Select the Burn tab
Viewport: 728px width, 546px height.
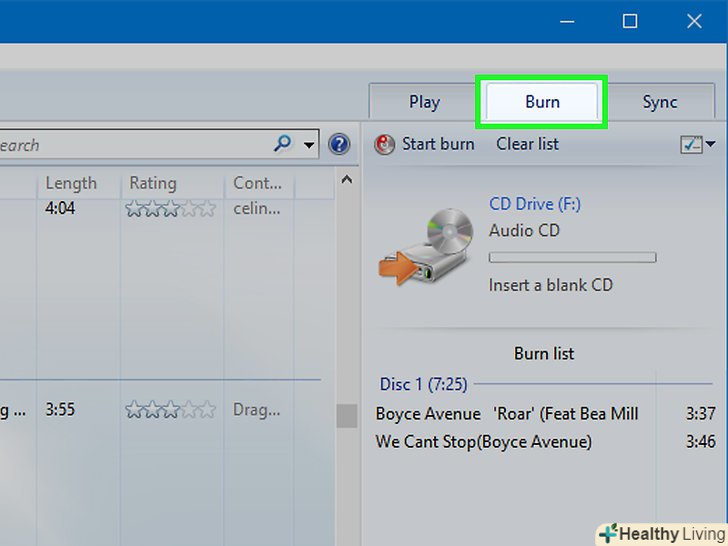(x=542, y=102)
